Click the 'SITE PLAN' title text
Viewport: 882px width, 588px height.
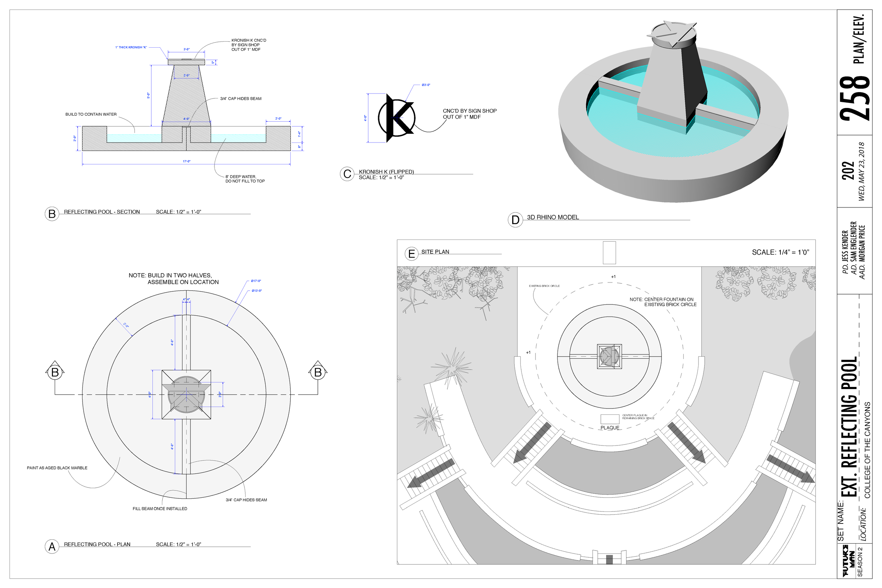[x=435, y=251]
